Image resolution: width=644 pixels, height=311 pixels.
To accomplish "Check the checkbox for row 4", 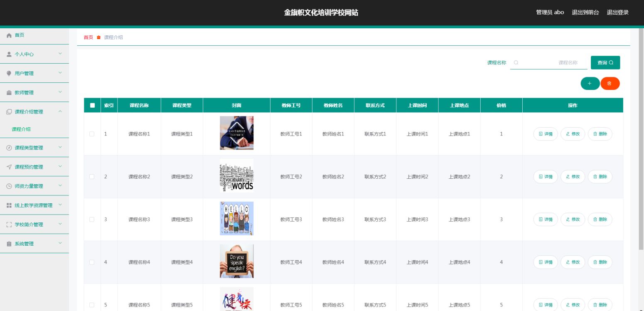I will [92, 262].
